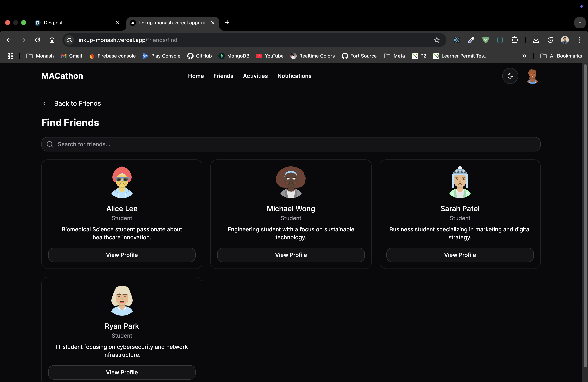Click the Search for friends field

click(x=291, y=144)
